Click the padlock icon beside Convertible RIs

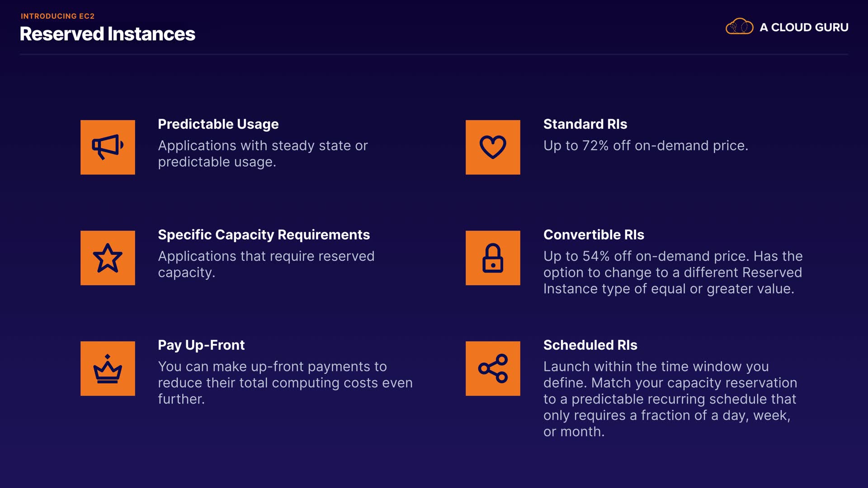point(493,258)
